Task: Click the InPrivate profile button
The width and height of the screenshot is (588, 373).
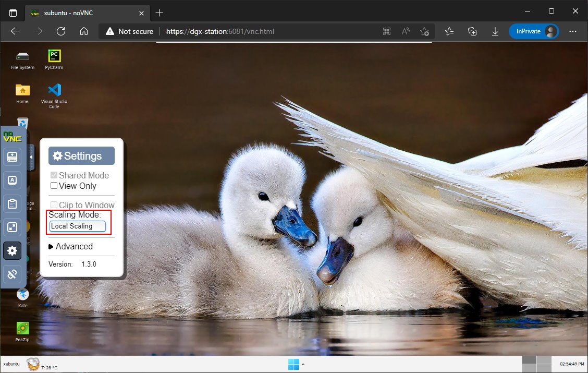Action: pyautogui.click(x=534, y=31)
